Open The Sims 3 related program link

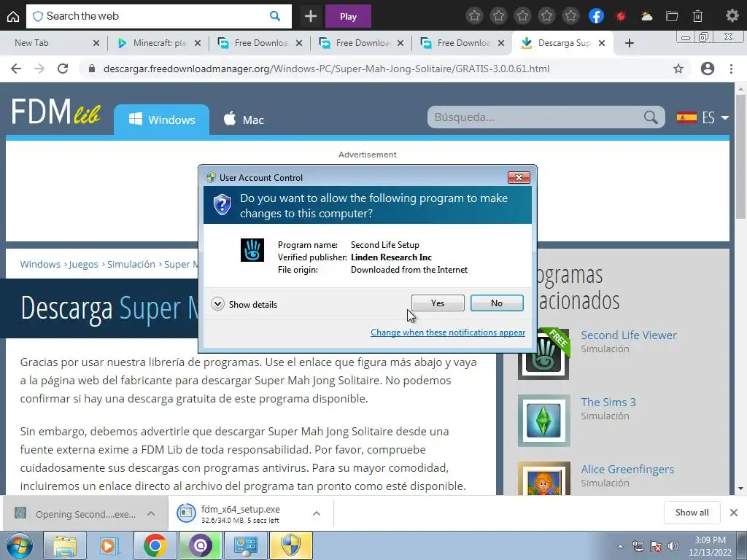click(x=608, y=402)
